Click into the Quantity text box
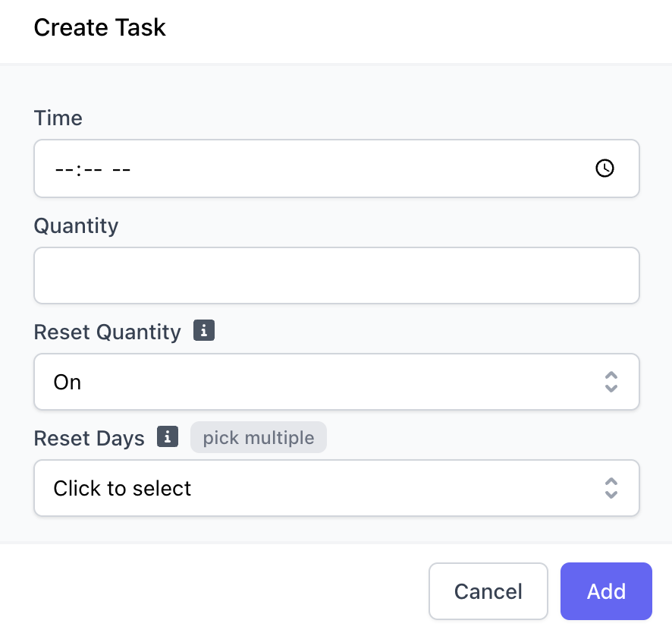This screenshot has height=633, width=672. tap(336, 276)
